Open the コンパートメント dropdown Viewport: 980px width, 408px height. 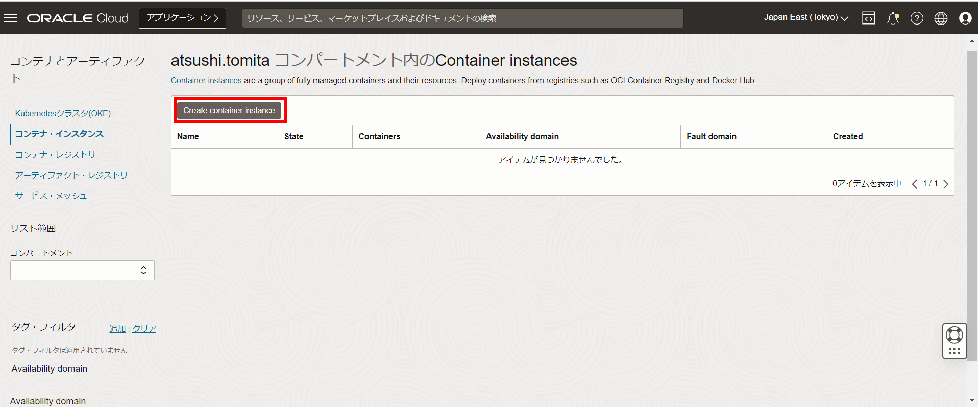coord(82,270)
